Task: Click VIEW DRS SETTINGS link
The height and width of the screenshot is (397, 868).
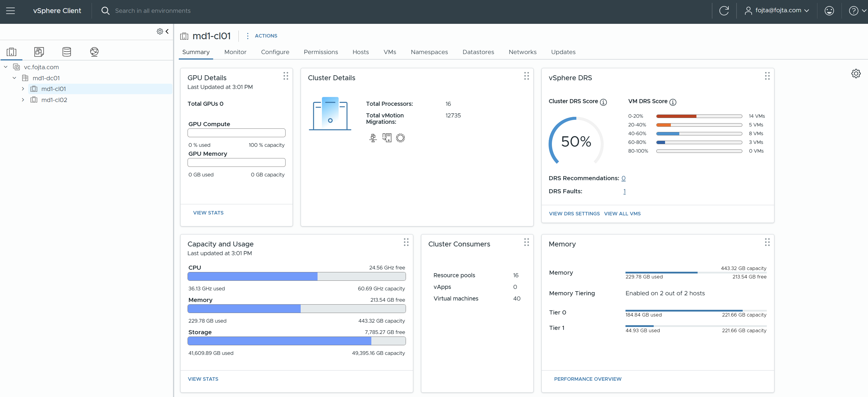Action: (574, 214)
